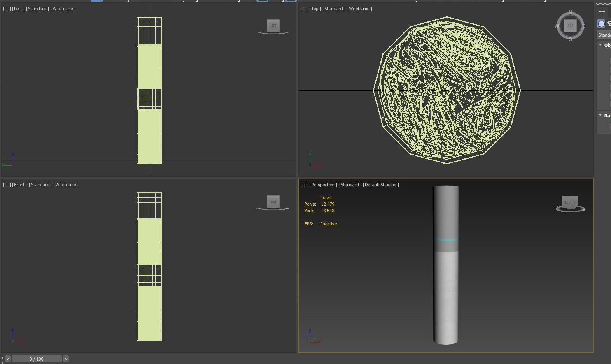Image resolution: width=611 pixels, height=364 pixels.
Task: Click the FPS Inactive status text
Action: coord(321,224)
